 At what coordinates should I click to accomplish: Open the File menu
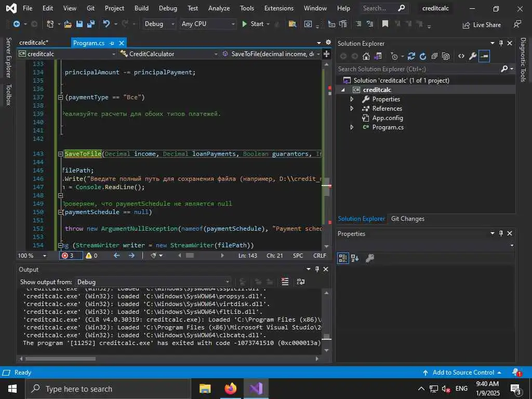pyautogui.click(x=28, y=8)
